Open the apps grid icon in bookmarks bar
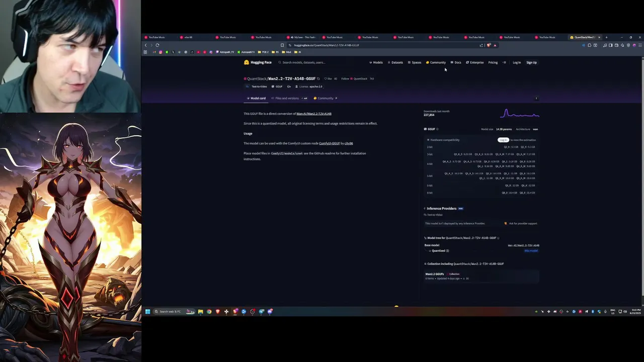 (x=145, y=52)
